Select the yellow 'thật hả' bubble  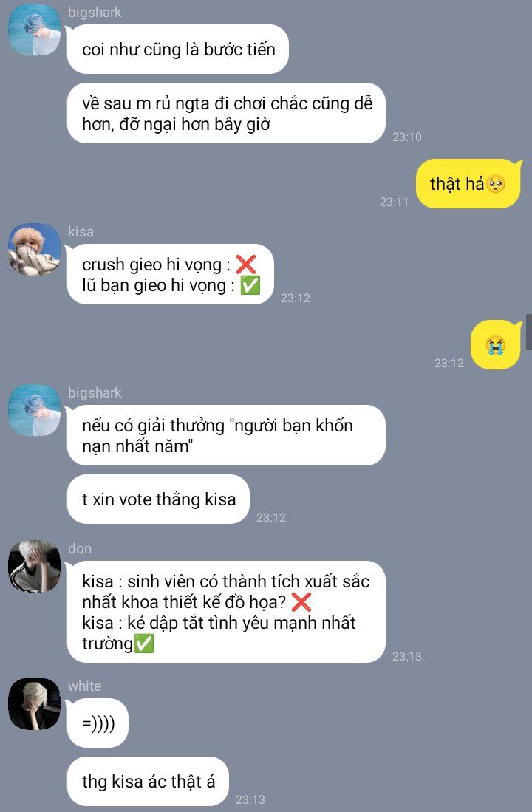point(468,184)
